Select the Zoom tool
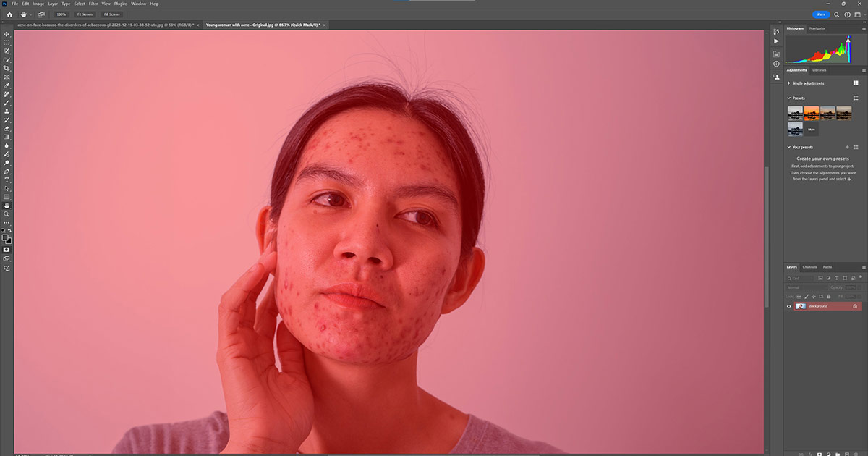The image size is (868, 456). pyautogui.click(x=7, y=214)
